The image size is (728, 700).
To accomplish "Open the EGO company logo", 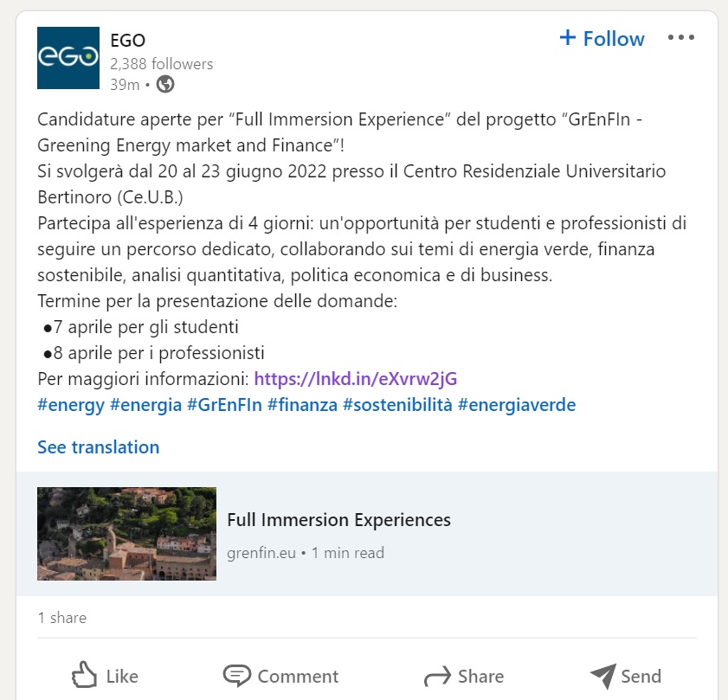I will pyautogui.click(x=68, y=58).
